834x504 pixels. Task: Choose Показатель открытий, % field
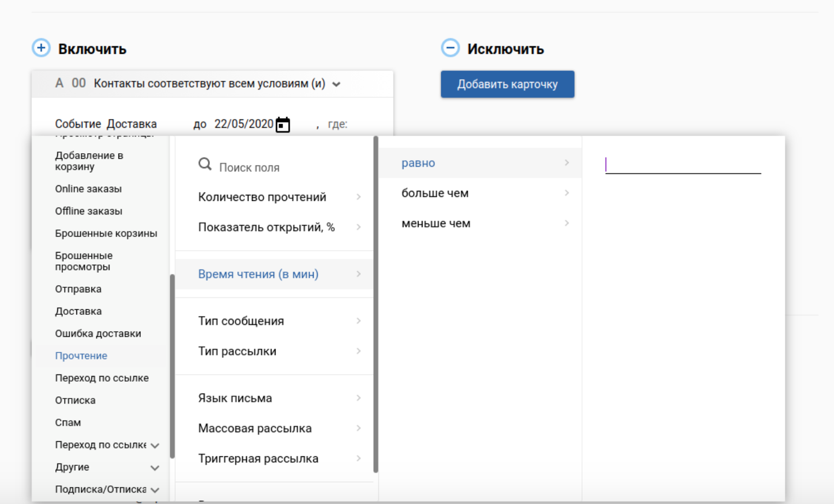266,227
